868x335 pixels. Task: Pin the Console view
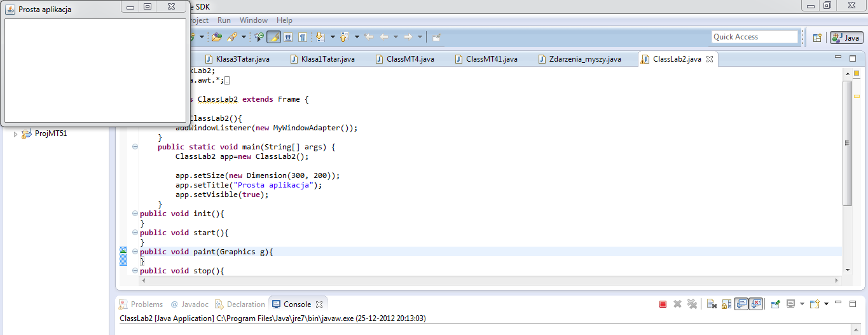coord(775,304)
